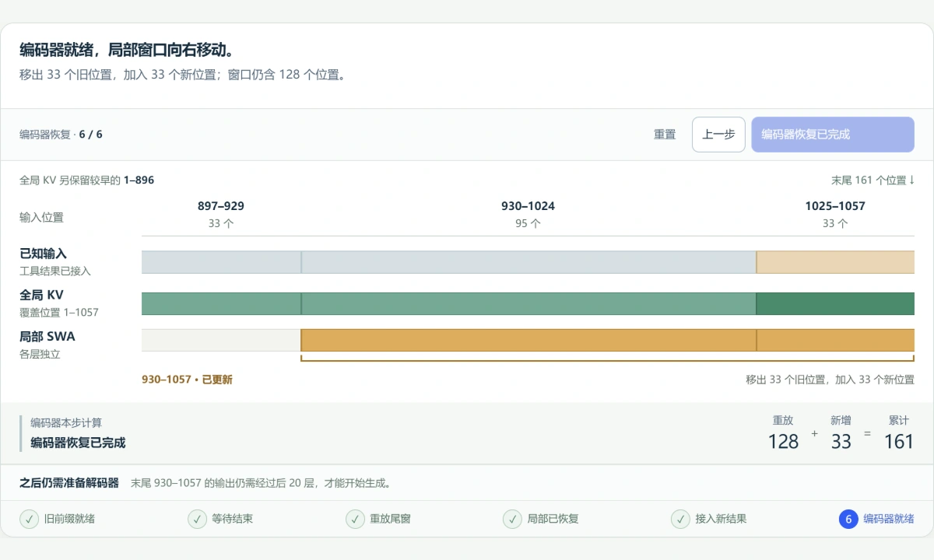This screenshot has width=934, height=560.
Task: Select step 局部已恢复 in the stepper
Action: pos(541,519)
